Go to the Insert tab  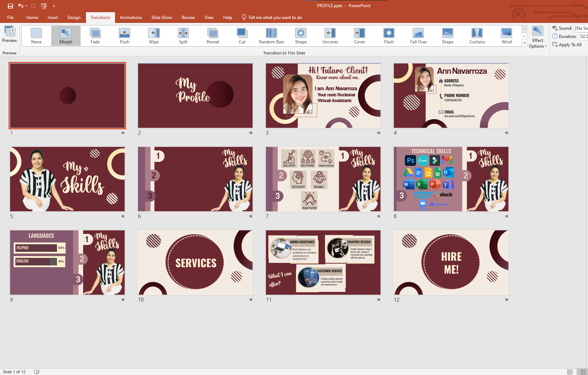click(x=53, y=18)
